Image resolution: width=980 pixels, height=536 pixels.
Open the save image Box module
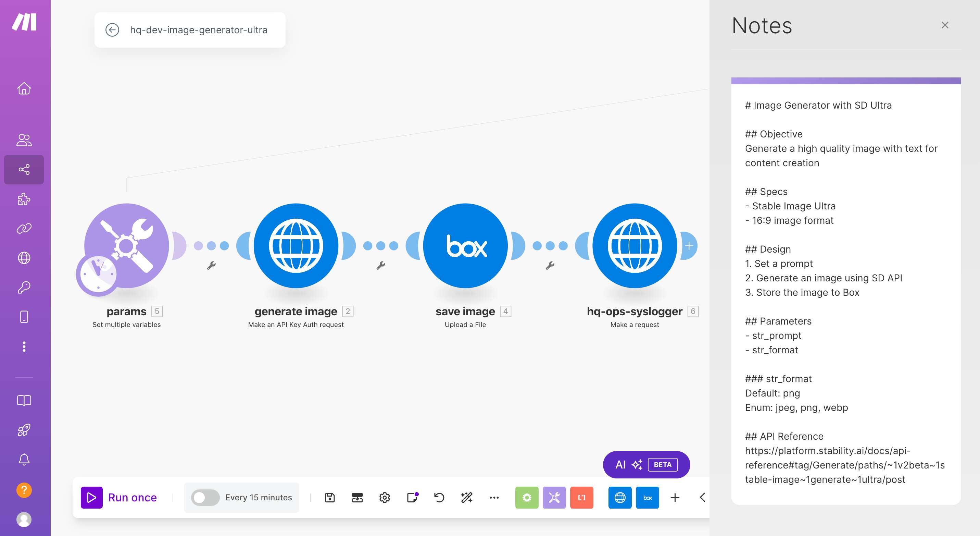pos(465,245)
